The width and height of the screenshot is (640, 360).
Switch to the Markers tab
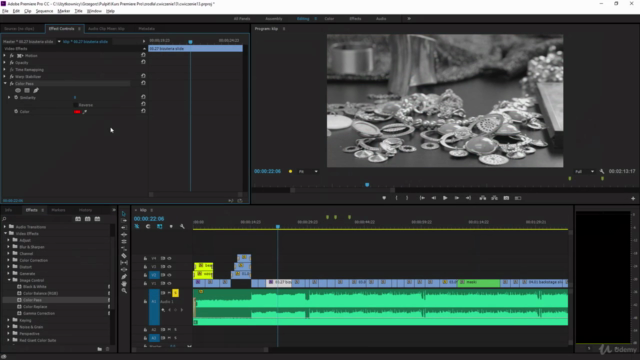click(x=58, y=210)
